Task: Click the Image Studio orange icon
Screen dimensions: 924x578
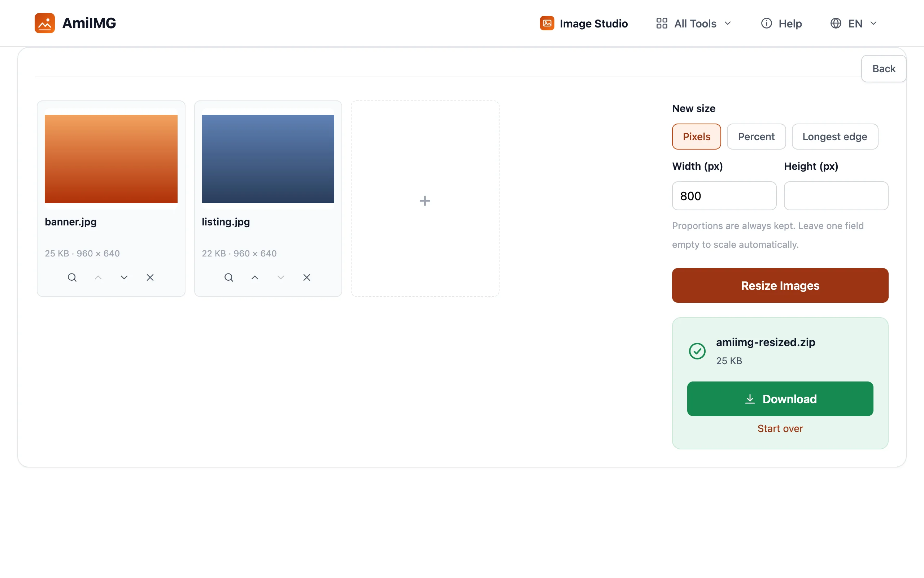Action: 547,23
